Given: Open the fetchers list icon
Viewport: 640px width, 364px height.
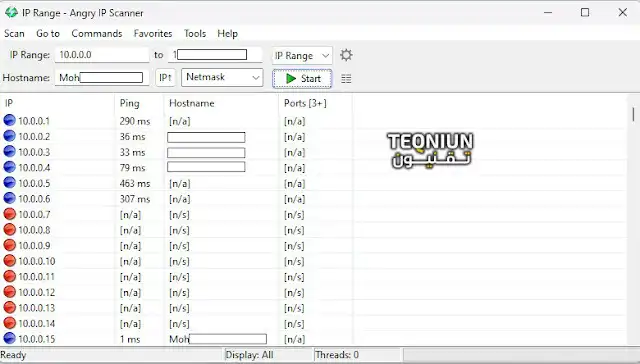Looking at the screenshot, I should click(346, 78).
